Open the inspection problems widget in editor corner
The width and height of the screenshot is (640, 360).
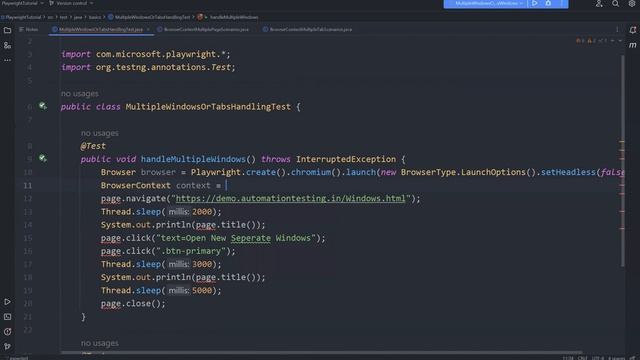click(592, 41)
